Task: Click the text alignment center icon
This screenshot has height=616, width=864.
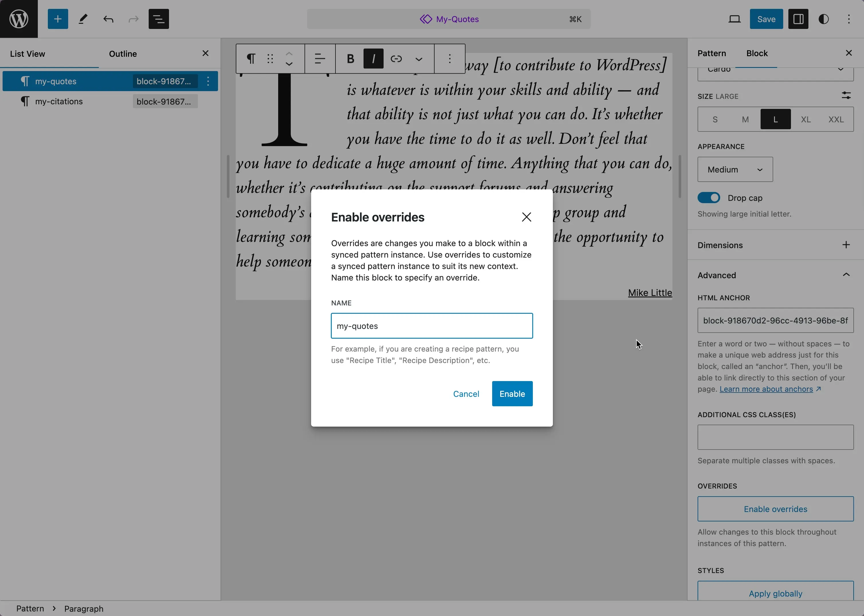Action: click(320, 59)
